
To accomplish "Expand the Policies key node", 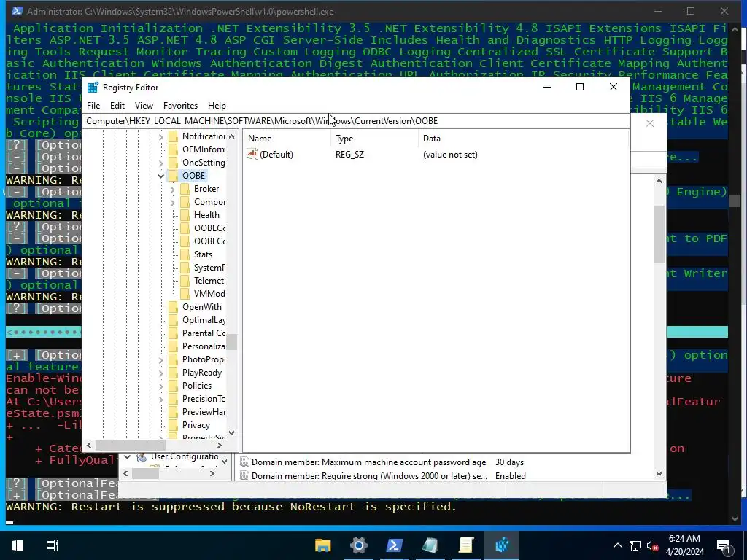I will [161, 386].
